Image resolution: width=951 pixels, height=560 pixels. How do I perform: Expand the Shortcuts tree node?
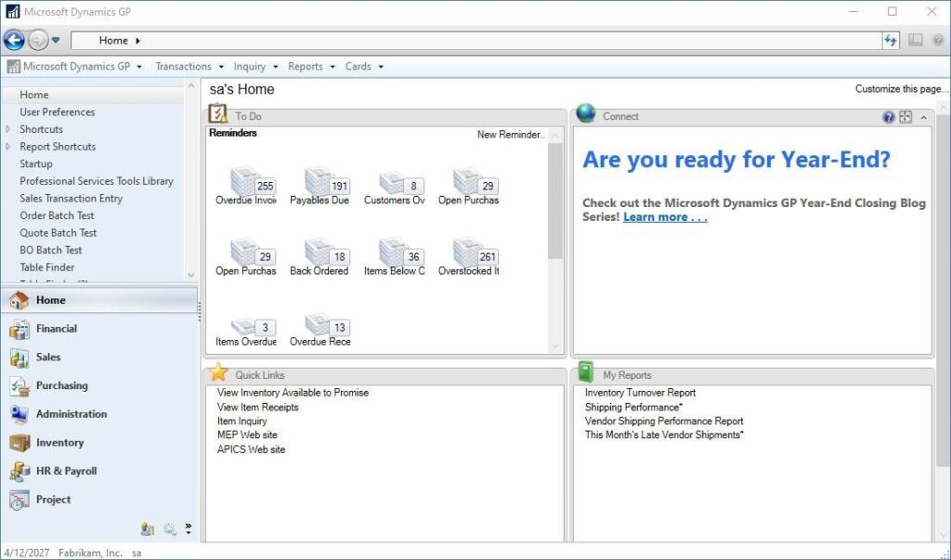[x=7, y=129]
